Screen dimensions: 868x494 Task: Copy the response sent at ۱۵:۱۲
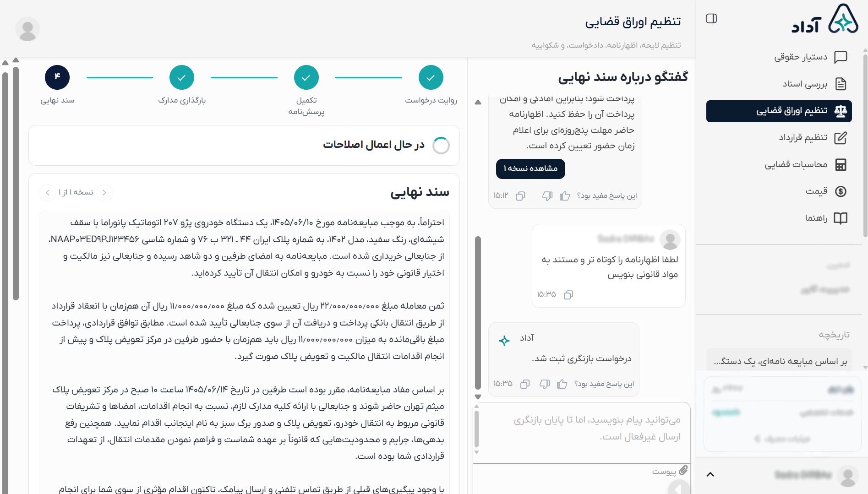tap(520, 196)
